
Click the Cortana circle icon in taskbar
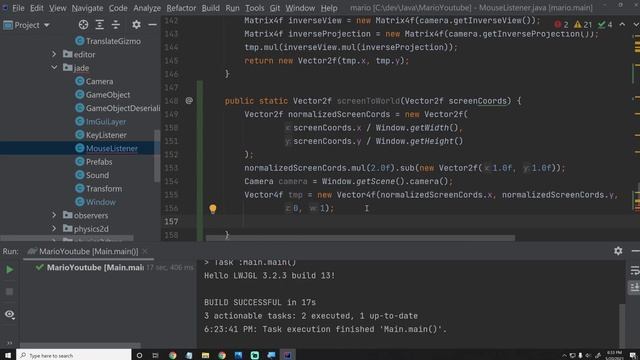(x=139, y=355)
